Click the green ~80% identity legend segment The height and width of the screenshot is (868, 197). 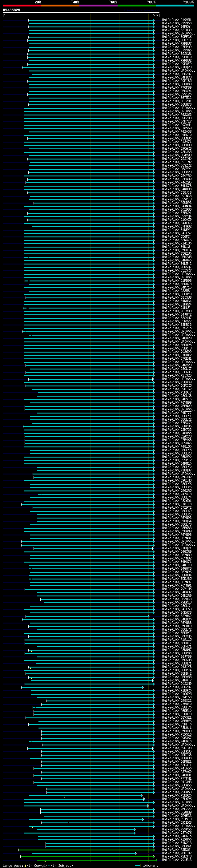[137, 6]
